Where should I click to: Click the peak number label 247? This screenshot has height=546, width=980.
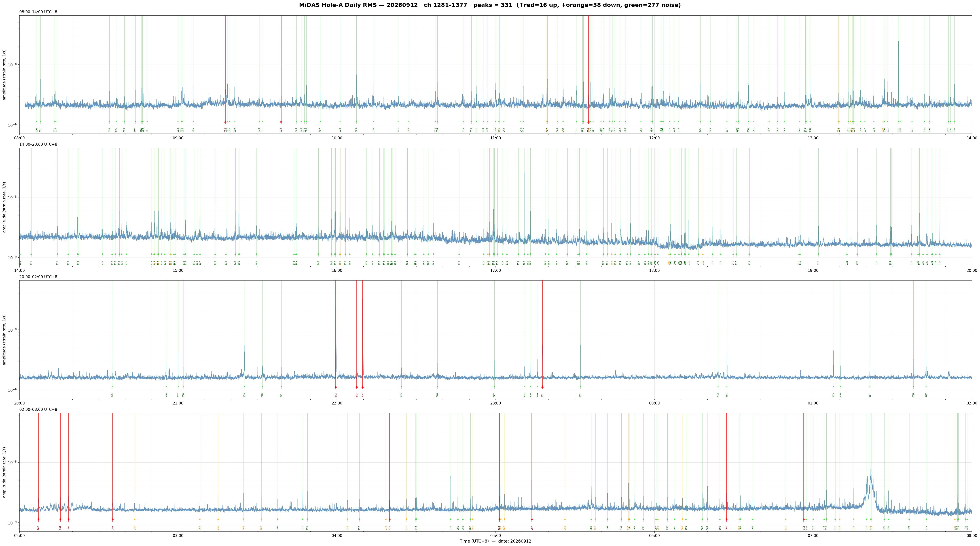point(495,395)
